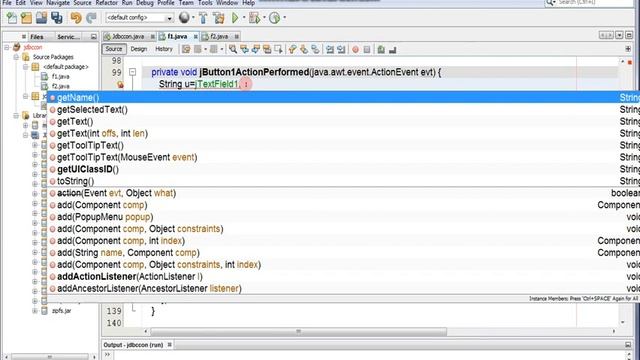Click the New Project toolbar icon

[x=27, y=18]
